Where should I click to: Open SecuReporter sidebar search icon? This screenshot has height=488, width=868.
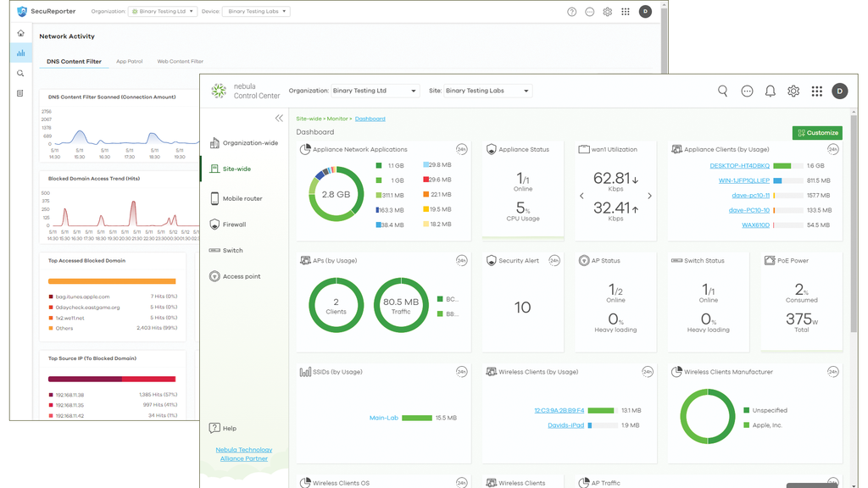pos(20,73)
